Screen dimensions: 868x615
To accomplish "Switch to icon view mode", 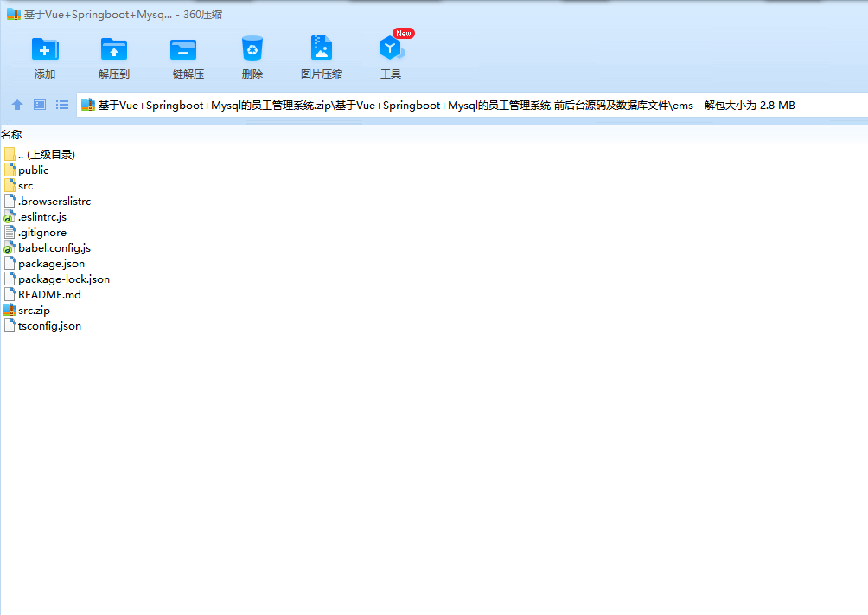I will (x=40, y=105).
